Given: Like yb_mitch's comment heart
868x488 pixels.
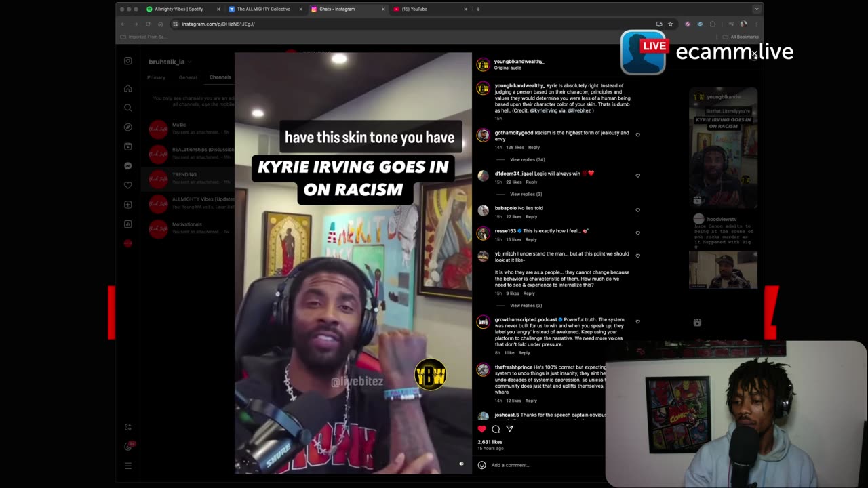Looking at the screenshot, I should (638, 256).
